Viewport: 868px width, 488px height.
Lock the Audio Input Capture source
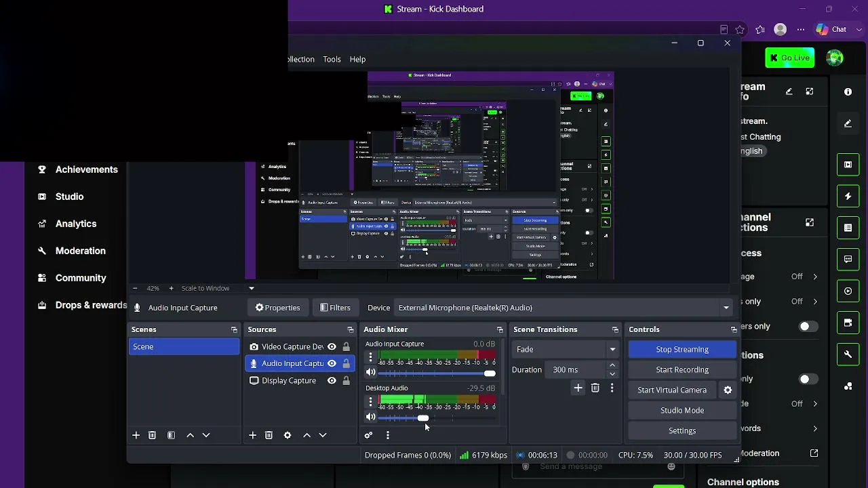[346, 363]
